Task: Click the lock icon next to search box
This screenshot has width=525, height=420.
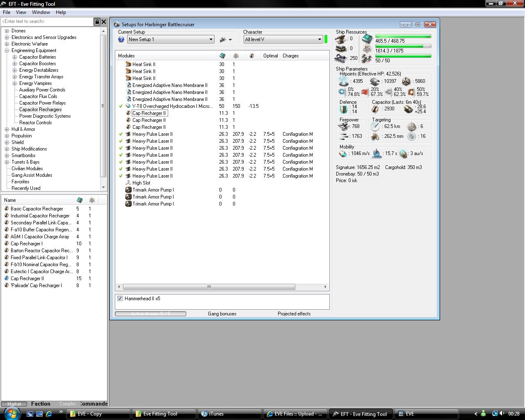Action: click(x=97, y=22)
